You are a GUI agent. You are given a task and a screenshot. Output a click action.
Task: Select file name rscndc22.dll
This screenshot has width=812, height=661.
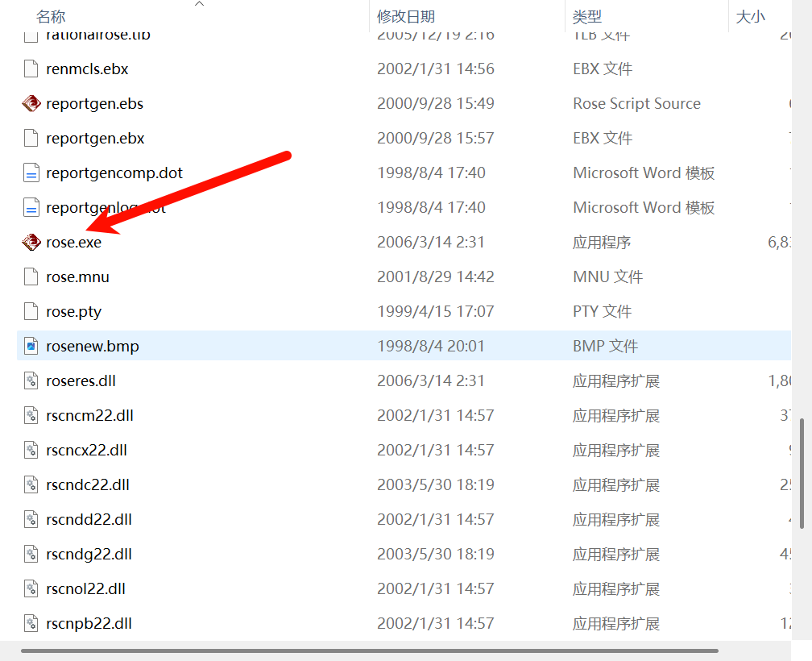[88, 485]
